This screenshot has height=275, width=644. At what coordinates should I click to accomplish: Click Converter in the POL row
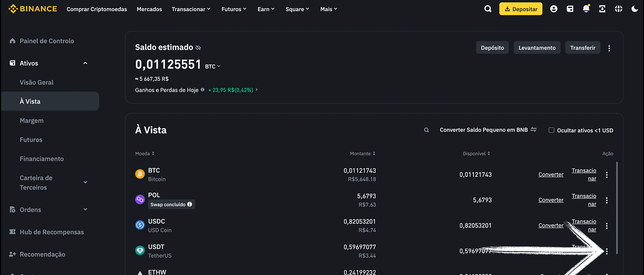[551, 200]
